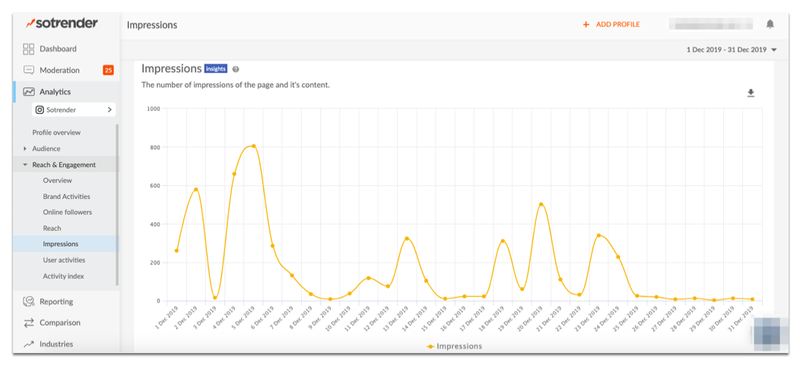Screen dimensions: 800x366
Task: Click the Analytics chart icon
Action: click(29, 92)
